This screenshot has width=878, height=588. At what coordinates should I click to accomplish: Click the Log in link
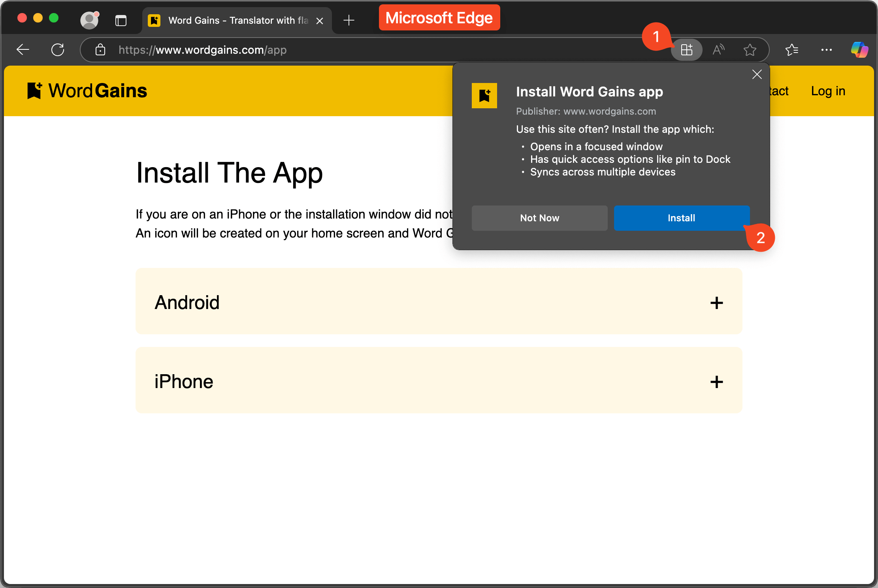pyautogui.click(x=828, y=91)
